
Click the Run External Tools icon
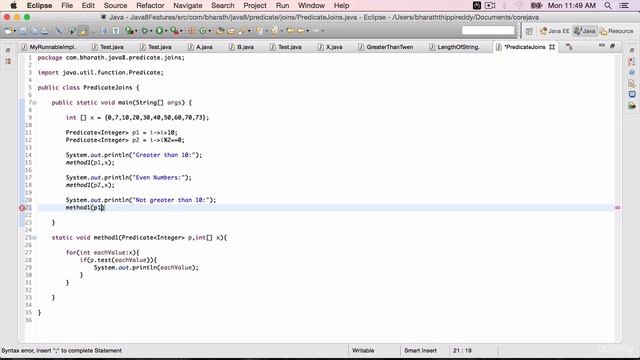tap(174, 31)
